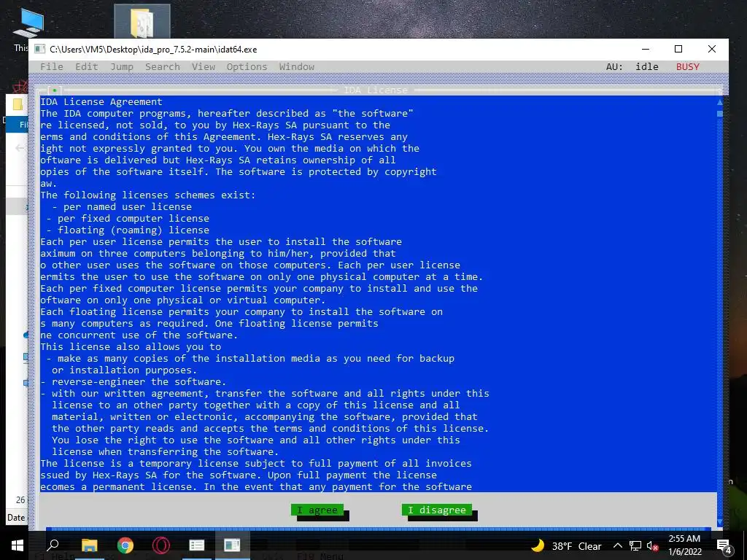Open the Search menu
Image resolution: width=747 pixels, height=560 pixels.
(x=163, y=66)
